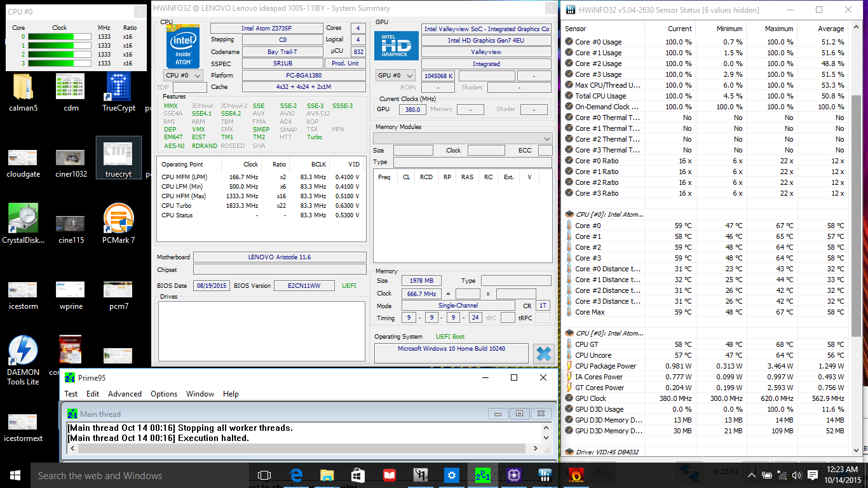Open the ciner1032 desktop file

pos(71,163)
